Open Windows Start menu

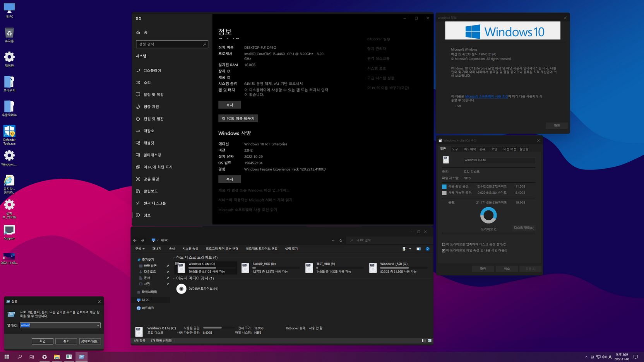pos(7,357)
